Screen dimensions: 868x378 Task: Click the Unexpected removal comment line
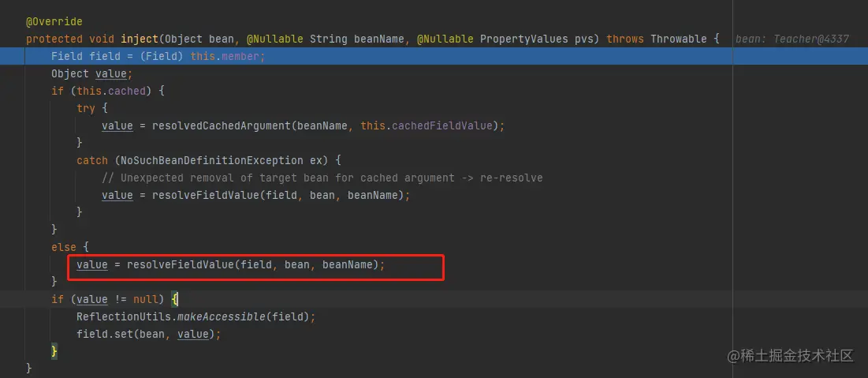[322, 178]
